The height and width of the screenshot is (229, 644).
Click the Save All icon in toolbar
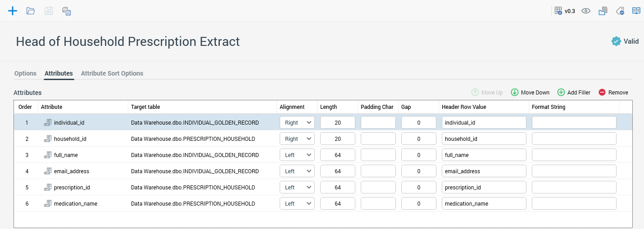tap(67, 11)
